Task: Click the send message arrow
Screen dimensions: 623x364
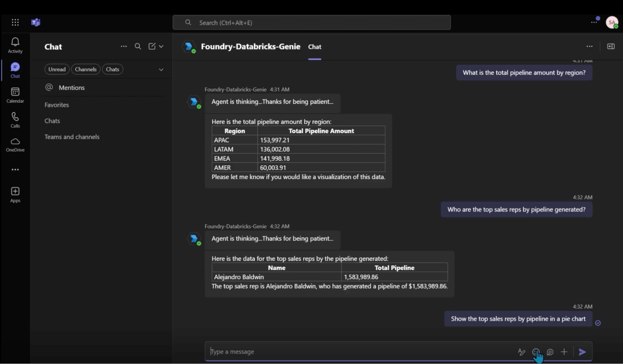Action: point(582,352)
